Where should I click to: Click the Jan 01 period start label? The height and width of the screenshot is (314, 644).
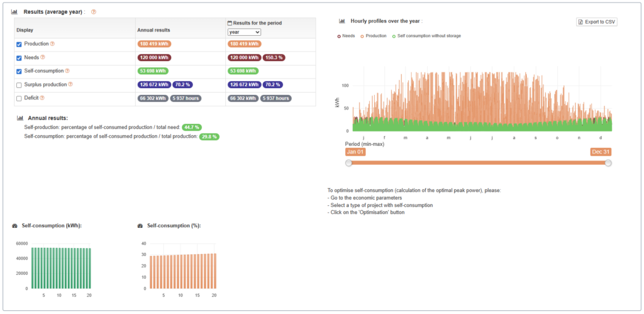355,152
